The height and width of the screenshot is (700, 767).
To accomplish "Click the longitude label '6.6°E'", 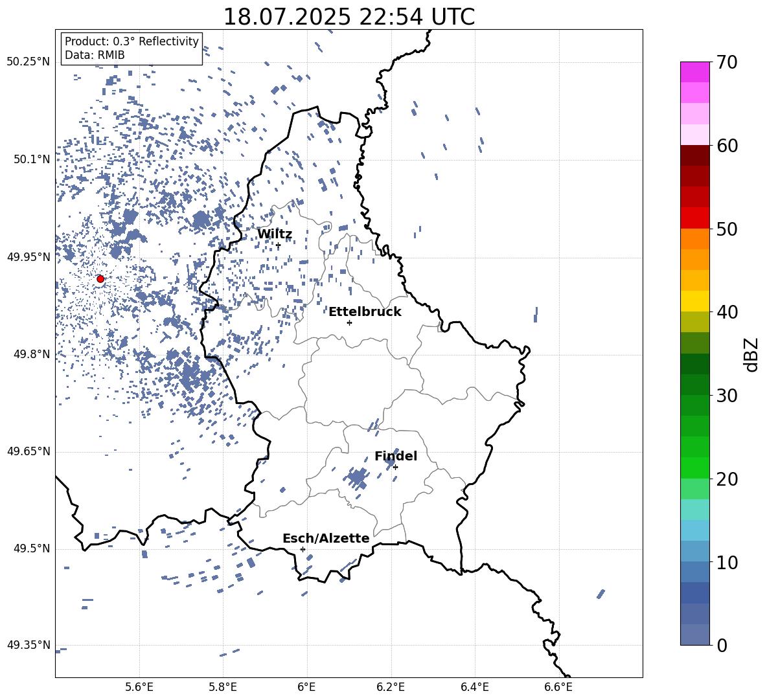I will click(558, 687).
